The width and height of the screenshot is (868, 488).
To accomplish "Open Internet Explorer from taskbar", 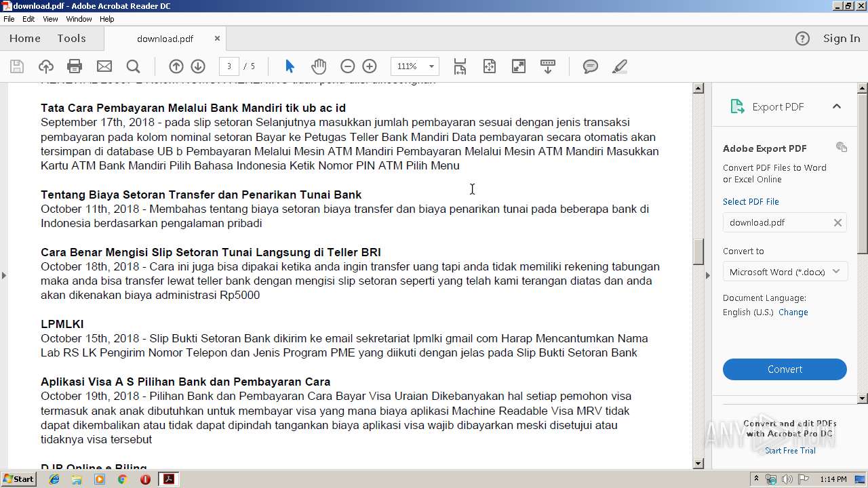I will (54, 479).
